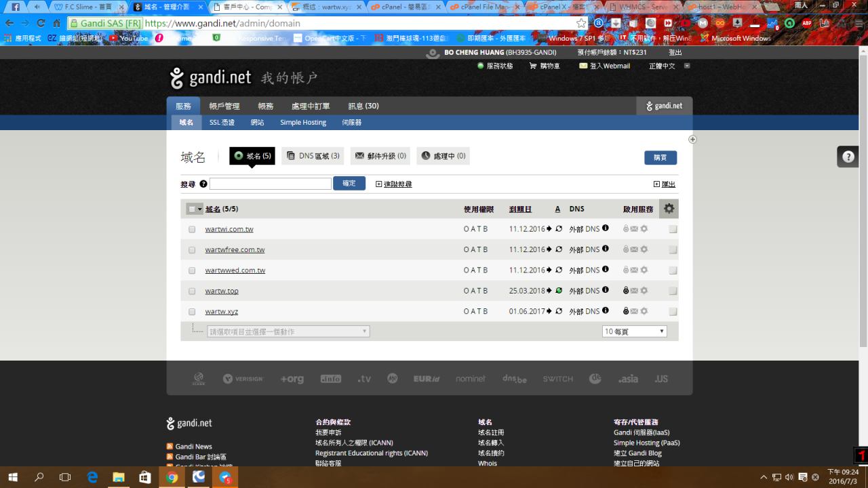Tick the checkbox next to wartw.xyz

click(192, 312)
